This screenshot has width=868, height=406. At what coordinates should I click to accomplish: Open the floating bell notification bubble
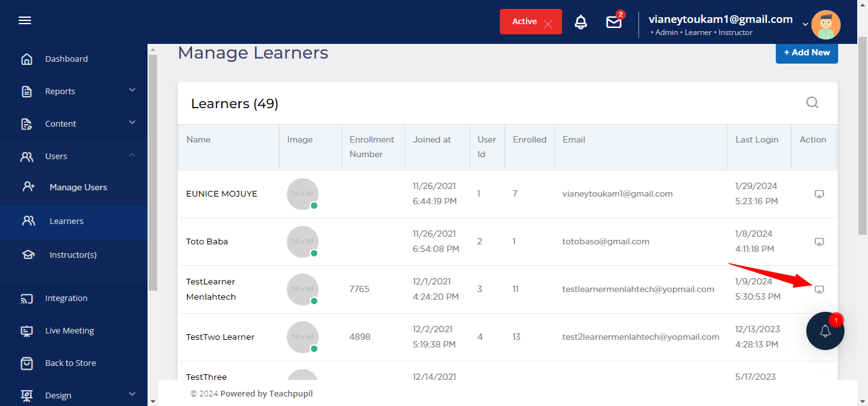[x=825, y=331]
